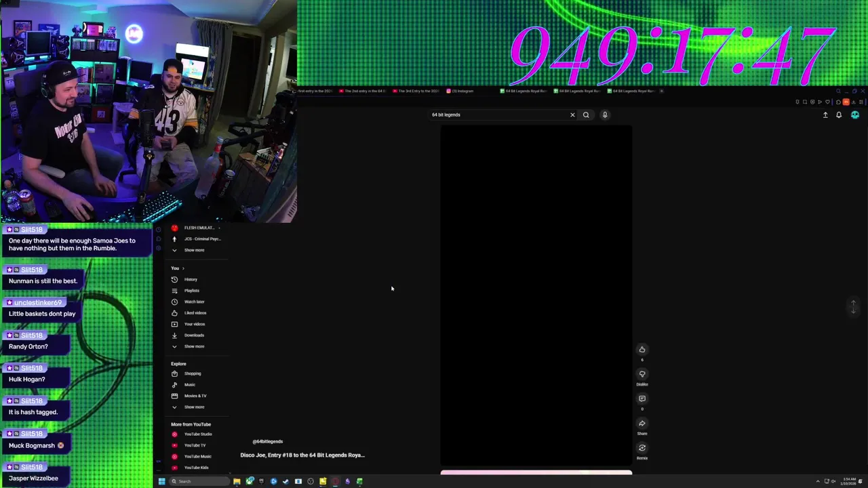868x488 pixels.
Task: Open comments on the Short
Action: click(642, 399)
